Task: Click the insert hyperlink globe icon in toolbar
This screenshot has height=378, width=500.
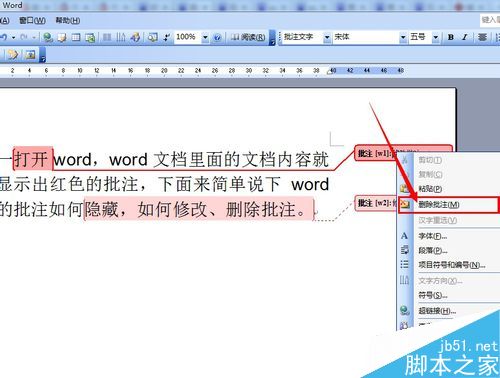Action: click(48, 37)
